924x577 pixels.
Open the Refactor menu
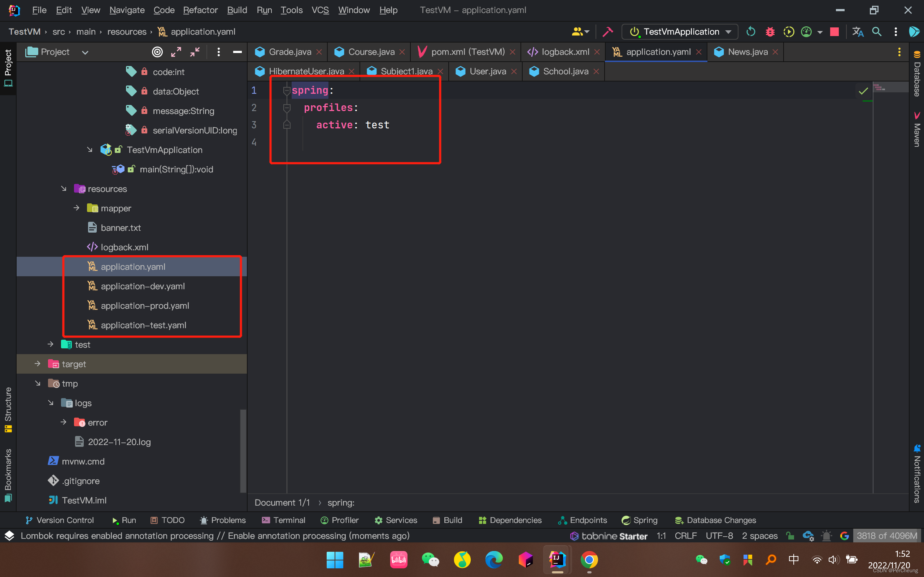tap(200, 10)
